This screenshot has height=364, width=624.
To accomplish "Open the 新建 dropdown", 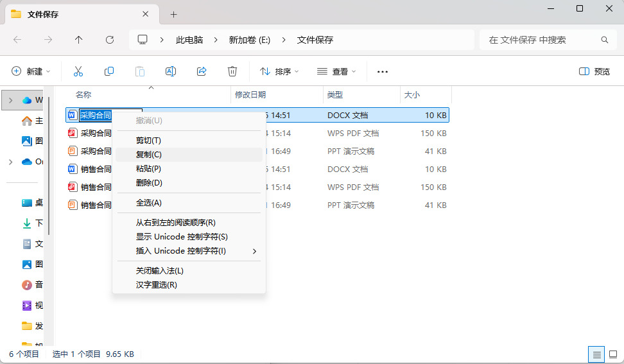I will tap(31, 71).
